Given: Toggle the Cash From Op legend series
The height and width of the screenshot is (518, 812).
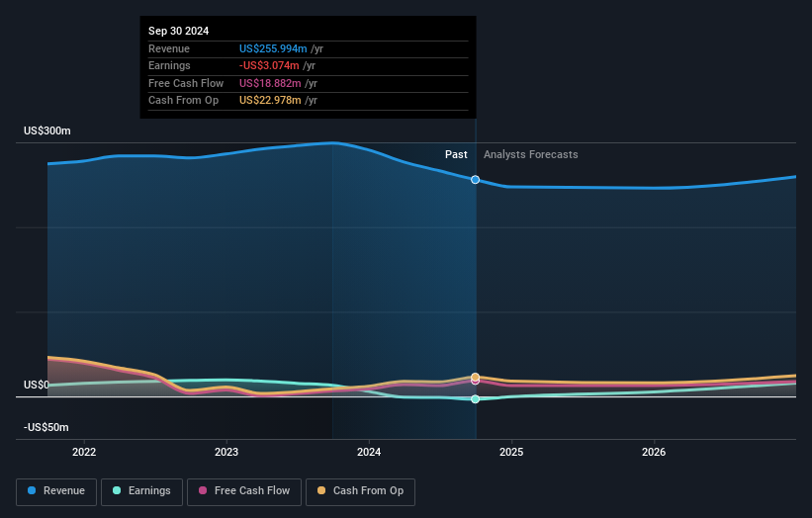Looking at the screenshot, I should point(360,491).
